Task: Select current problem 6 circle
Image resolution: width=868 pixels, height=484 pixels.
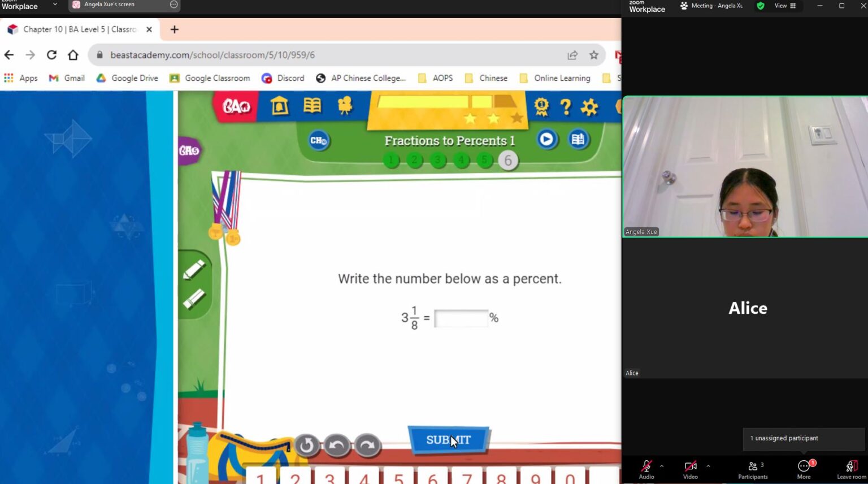Action: 508,161
